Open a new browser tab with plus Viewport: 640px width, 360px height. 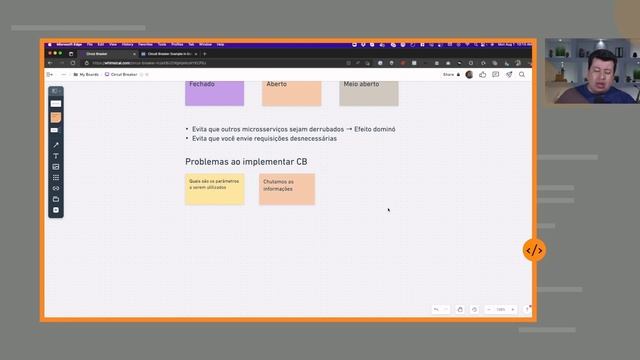tap(205, 54)
